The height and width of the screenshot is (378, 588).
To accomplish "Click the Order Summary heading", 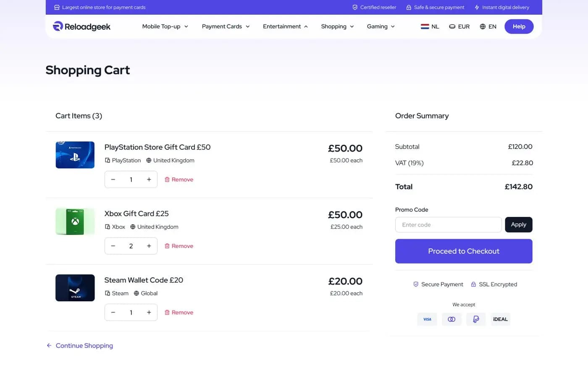I will 422,116.
